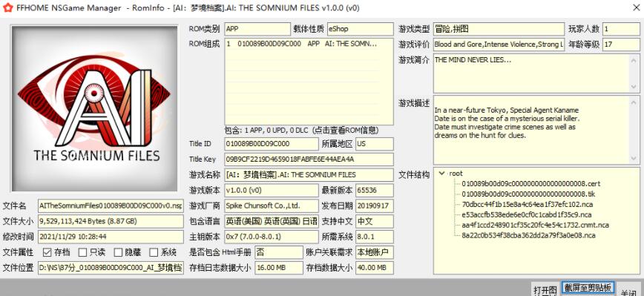Click down arrow of 游戏简介 scrollbar
Screen dimensions: 644x296
pyautogui.click(x=634, y=87)
